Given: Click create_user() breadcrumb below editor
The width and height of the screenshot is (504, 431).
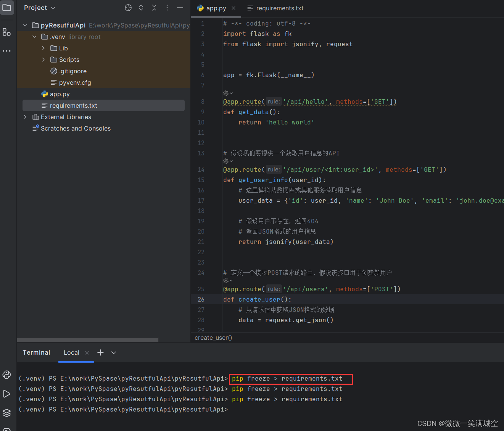Looking at the screenshot, I should click(x=213, y=338).
